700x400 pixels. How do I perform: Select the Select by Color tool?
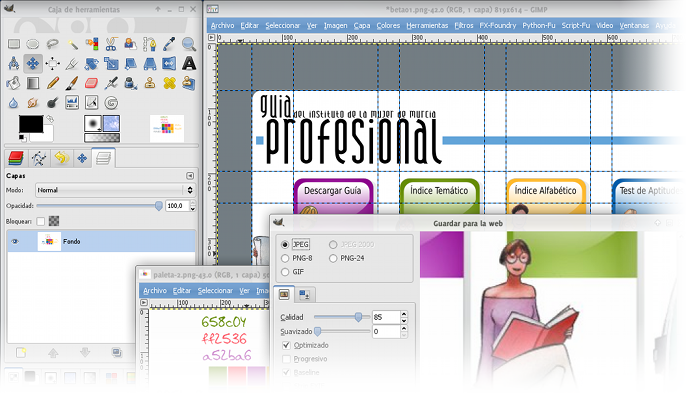coord(92,44)
